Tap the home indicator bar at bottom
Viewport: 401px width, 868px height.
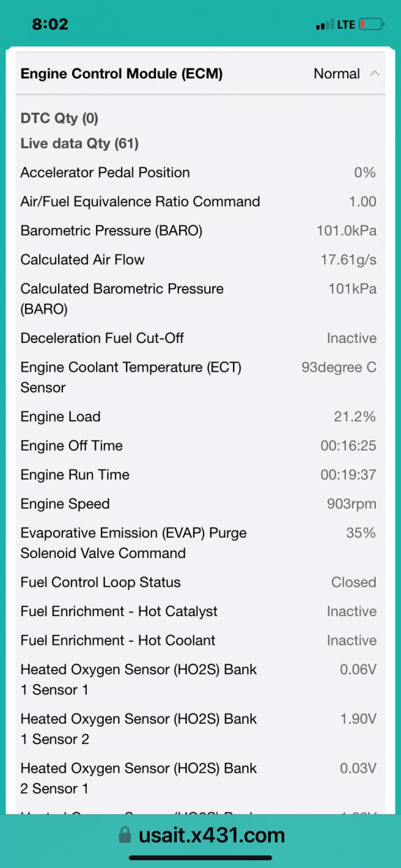(x=201, y=857)
